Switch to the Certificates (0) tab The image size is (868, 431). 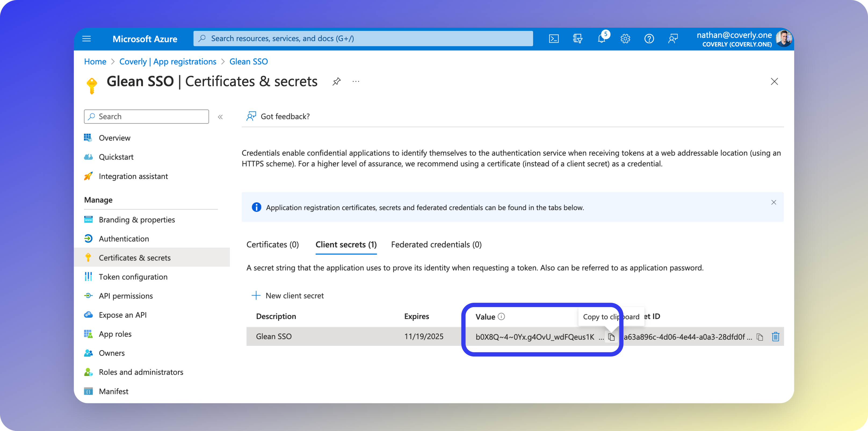[272, 245]
